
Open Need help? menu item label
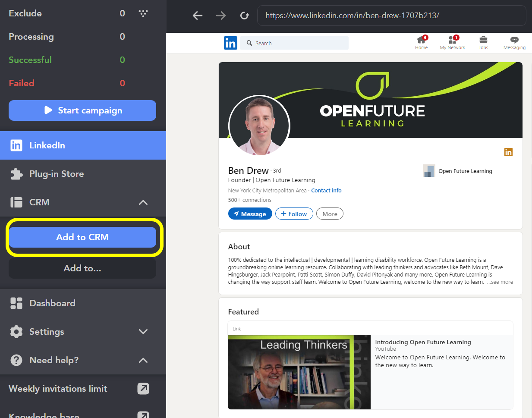coord(54,360)
